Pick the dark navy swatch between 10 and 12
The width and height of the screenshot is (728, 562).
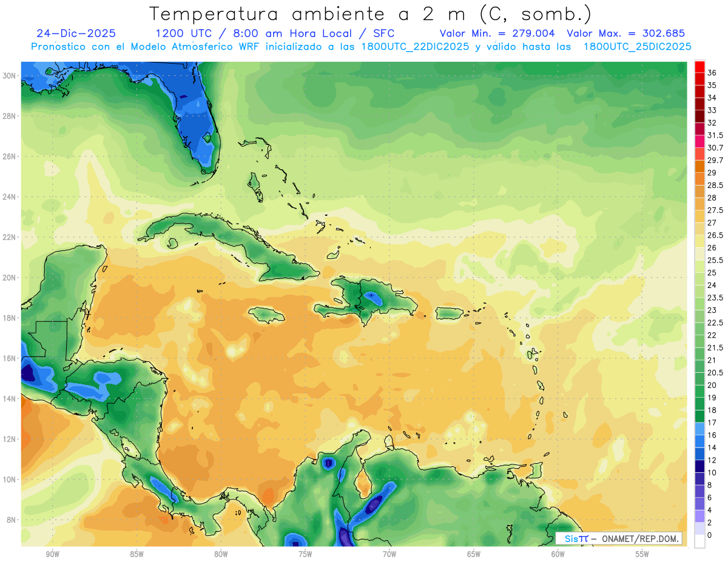(x=699, y=466)
